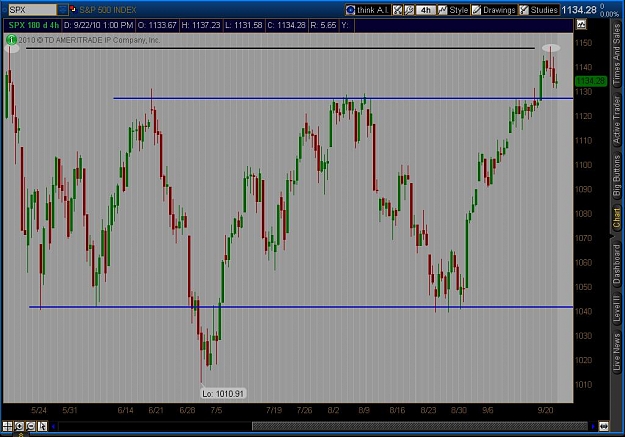Switch to Live News side tab

point(617,352)
